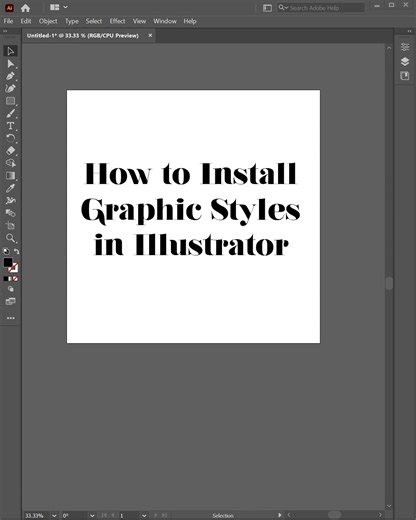Click the Search Adobe Help field
This screenshot has height=520, width=416.
tap(320, 8)
